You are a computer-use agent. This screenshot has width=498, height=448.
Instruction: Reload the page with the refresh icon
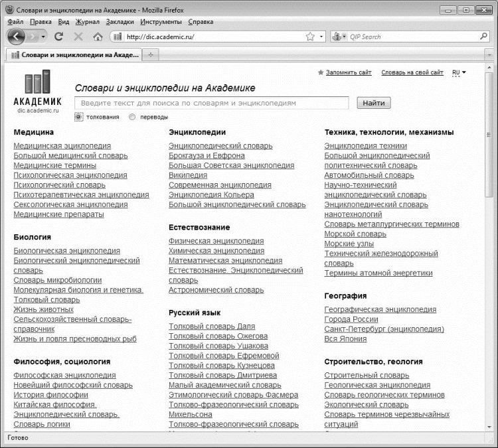point(58,37)
